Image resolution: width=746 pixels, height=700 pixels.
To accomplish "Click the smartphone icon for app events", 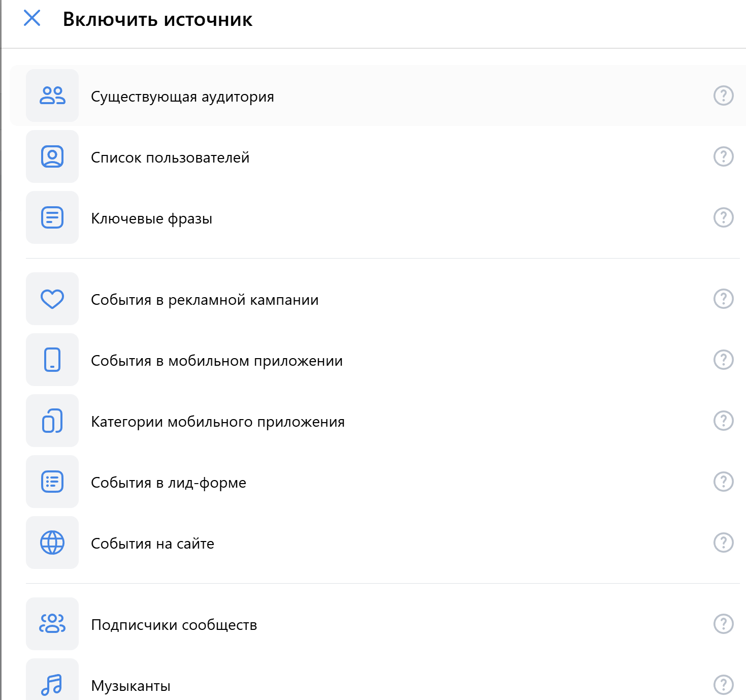I will click(52, 360).
